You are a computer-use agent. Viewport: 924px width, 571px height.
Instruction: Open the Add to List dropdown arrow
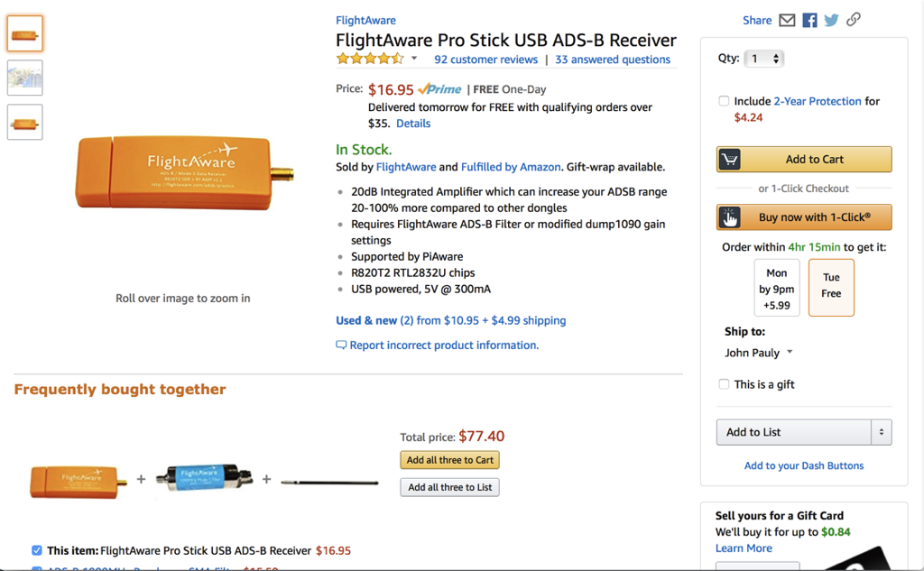(x=882, y=432)
